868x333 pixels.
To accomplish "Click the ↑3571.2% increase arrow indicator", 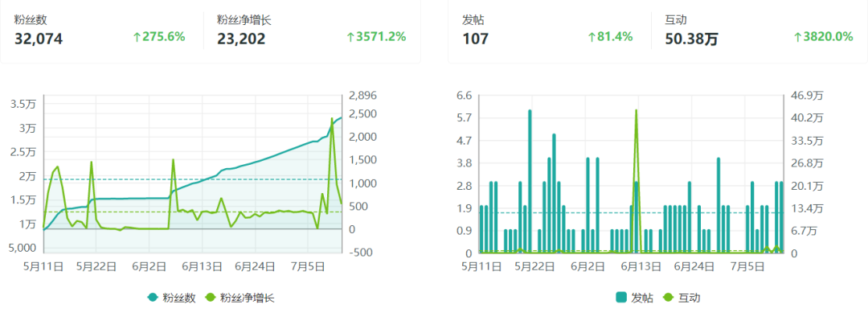I will [375, 37].
